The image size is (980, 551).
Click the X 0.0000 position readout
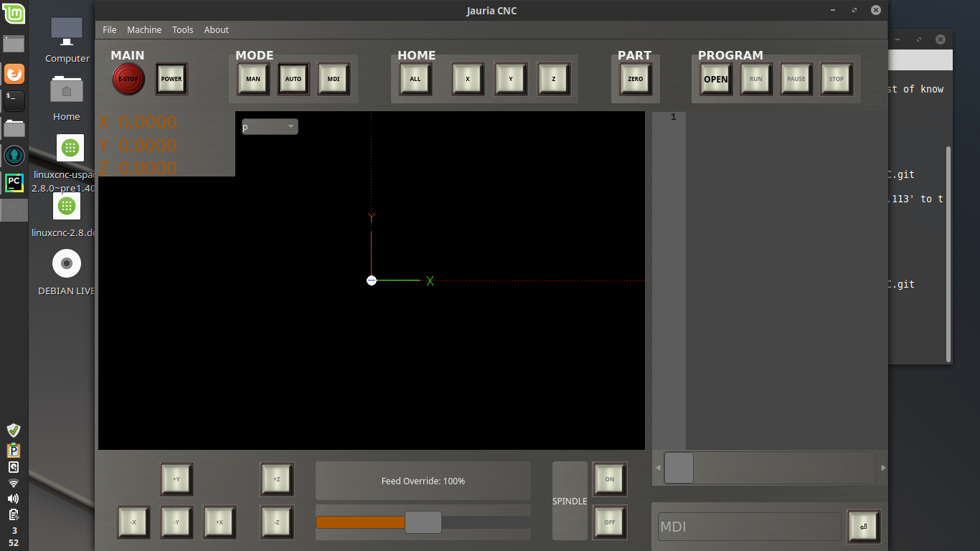click(x=137, y=122)
